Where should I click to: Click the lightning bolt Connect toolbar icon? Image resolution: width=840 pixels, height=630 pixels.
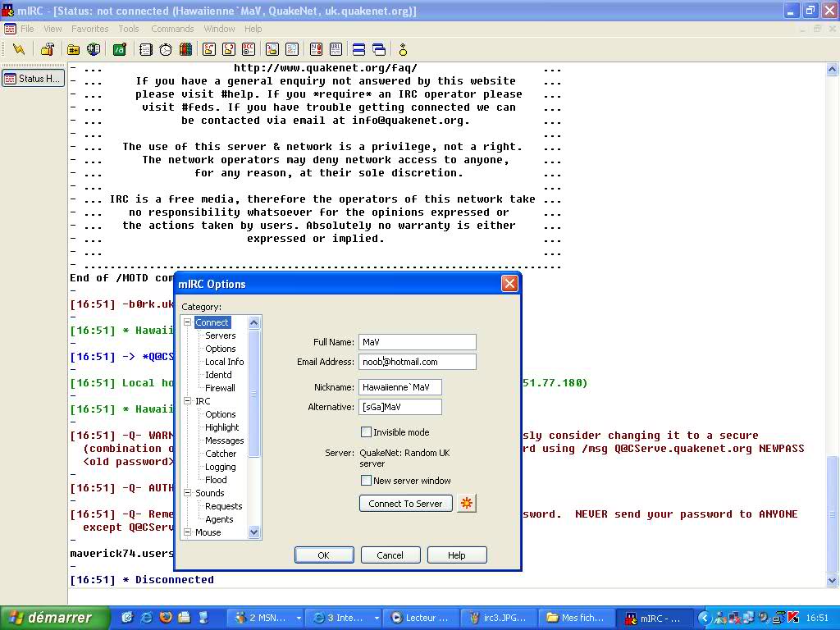click(x=19, y=50)
